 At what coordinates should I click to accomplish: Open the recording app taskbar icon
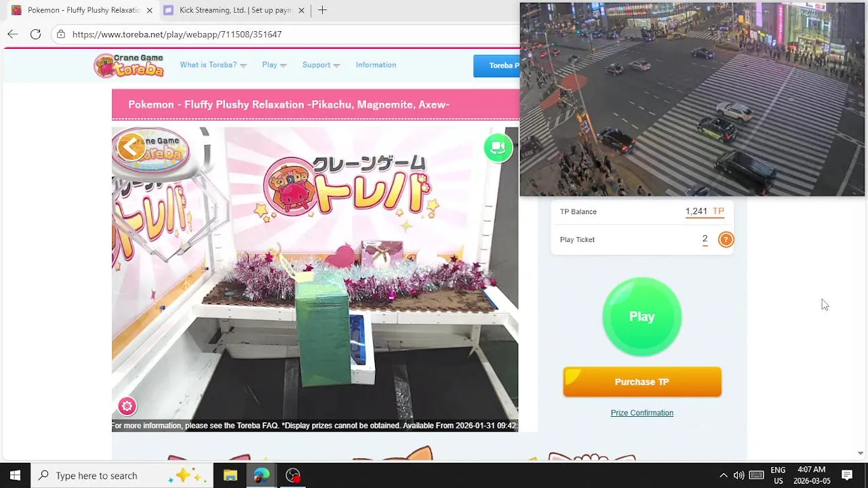pyautogui.click(x=293, y=475)
